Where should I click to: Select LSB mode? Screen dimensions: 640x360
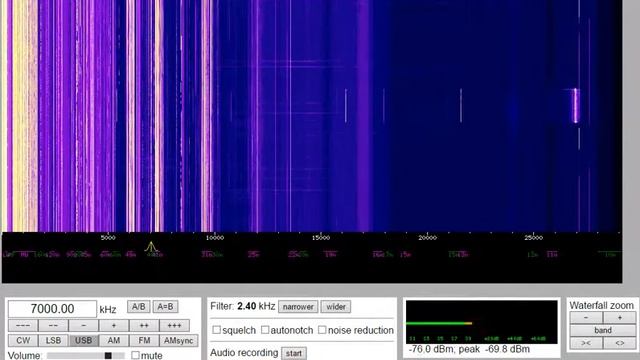point(53,340)
